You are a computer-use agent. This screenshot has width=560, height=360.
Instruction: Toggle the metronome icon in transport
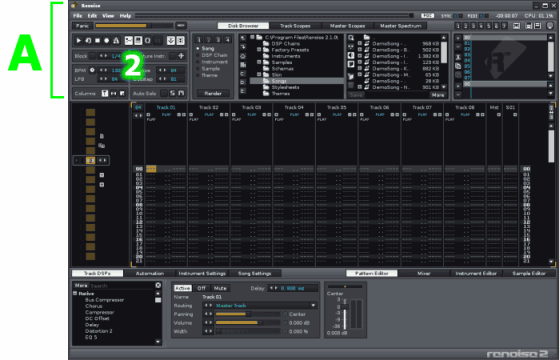pos(116,41)
